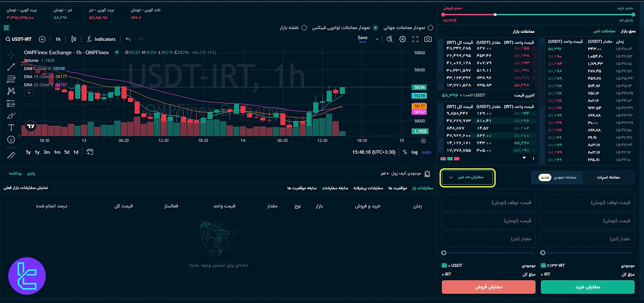Click the برداشت link
This screenshot has height=303, width=644.
tap(15, 173)
